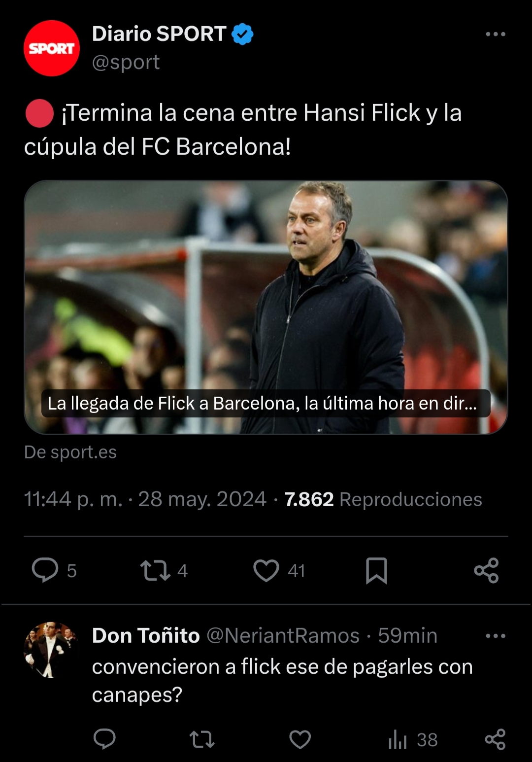Repost the Diario SPORT tweet
532x762 pixels.
(x=156, y=570)
